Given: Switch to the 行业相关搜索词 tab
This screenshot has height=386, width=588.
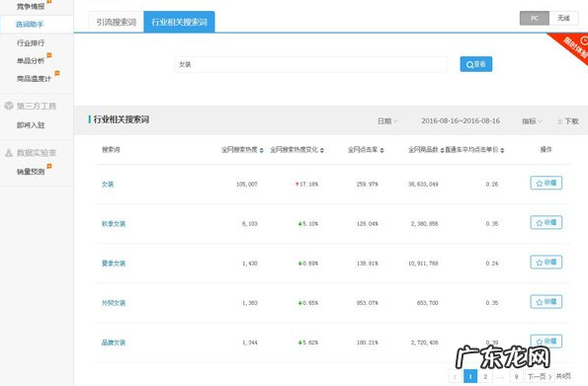Looking at the screenshot, I should (179, 22).
